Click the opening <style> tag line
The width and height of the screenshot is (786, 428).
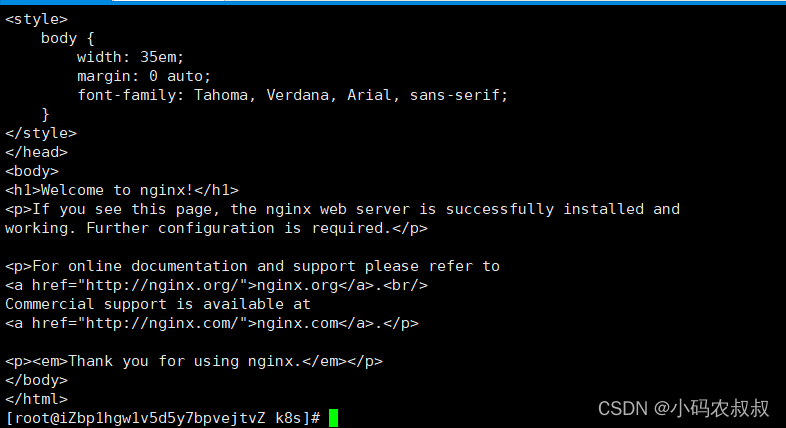[x=36, y=19]
